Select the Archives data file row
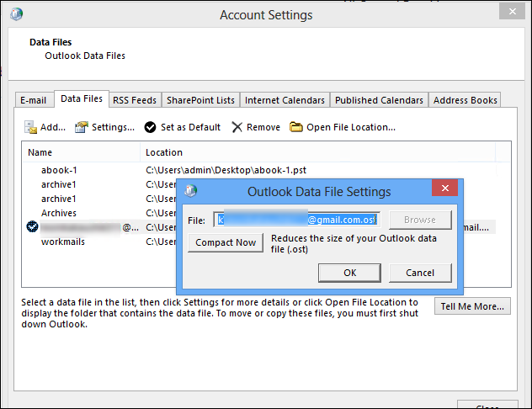 [99, 213]
